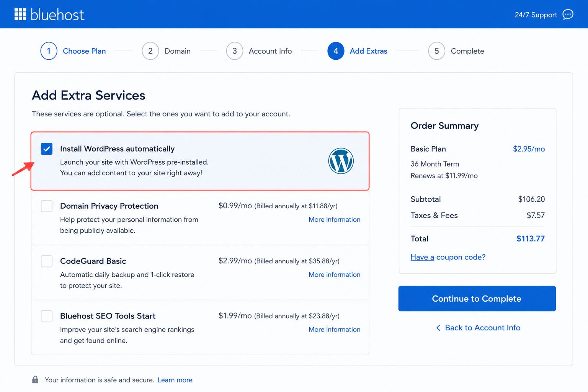Click the Bluehost SEO Tools Start title
588x392 pixels.
(108, 316)
